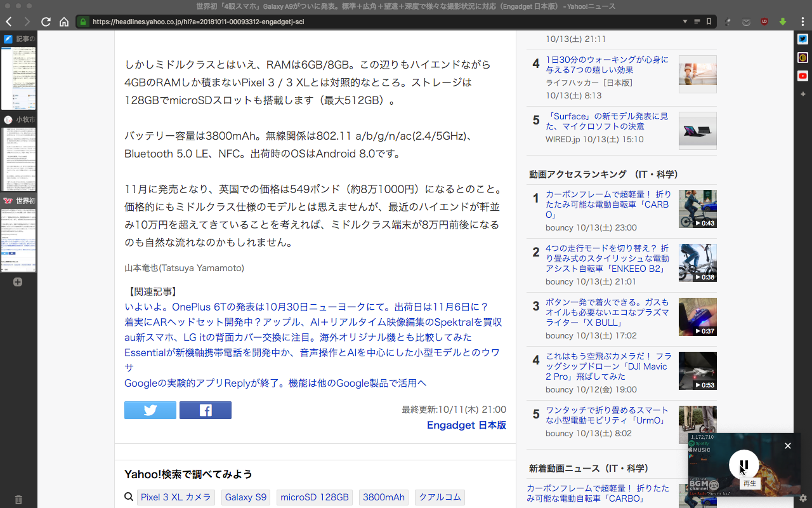Click the green secure lock icon

click(83, 22)
